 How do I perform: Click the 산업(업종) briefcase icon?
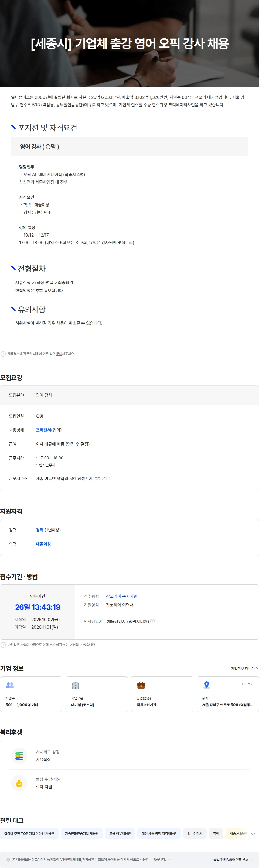click(x=141, y=685)
